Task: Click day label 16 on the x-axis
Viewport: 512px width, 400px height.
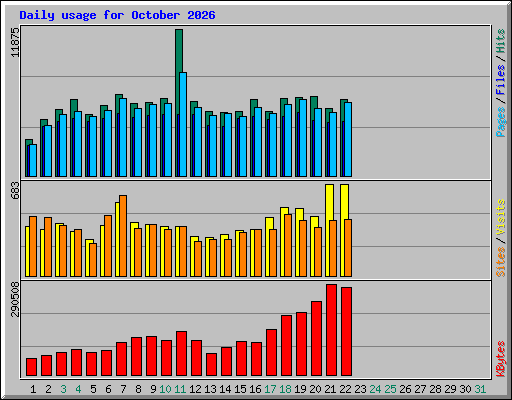Action: click(255, 389)
